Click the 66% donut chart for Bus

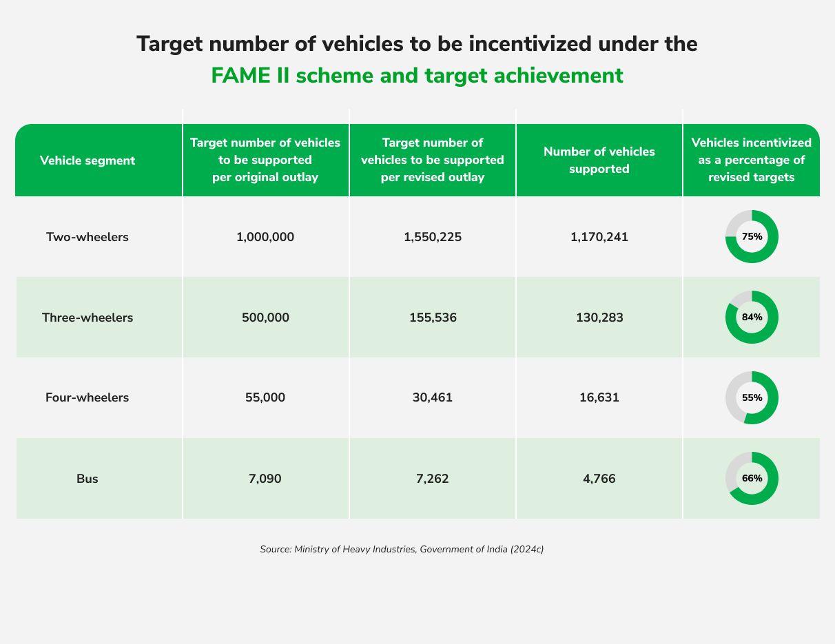(x=752, y=478)
